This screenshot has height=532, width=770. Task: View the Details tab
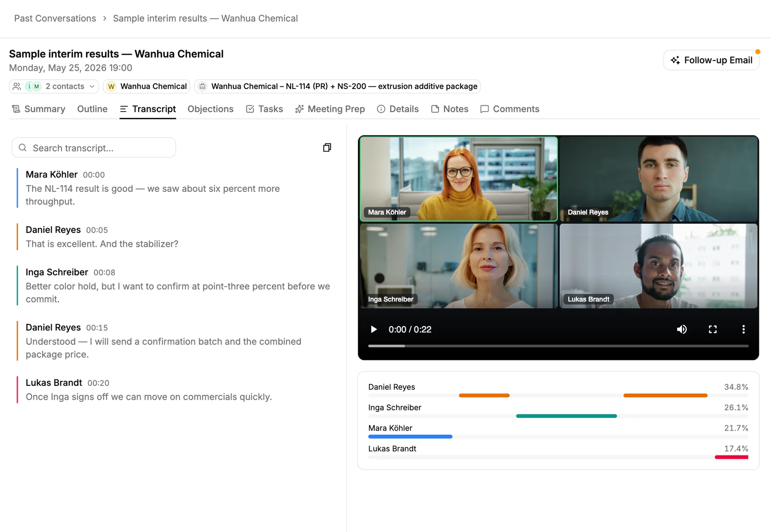[398, 109]
